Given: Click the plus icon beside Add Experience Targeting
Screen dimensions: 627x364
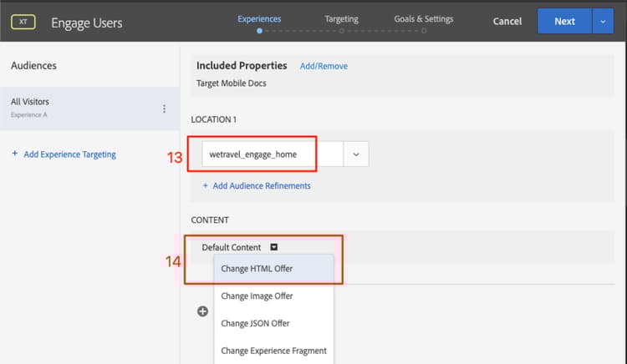Looking at the screenshot, I should (15, 154).
